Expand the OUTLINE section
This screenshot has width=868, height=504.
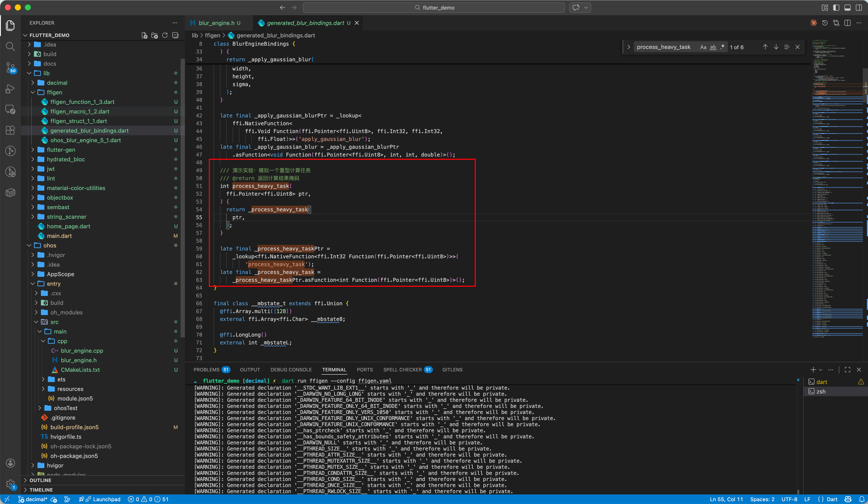point(40,480)
